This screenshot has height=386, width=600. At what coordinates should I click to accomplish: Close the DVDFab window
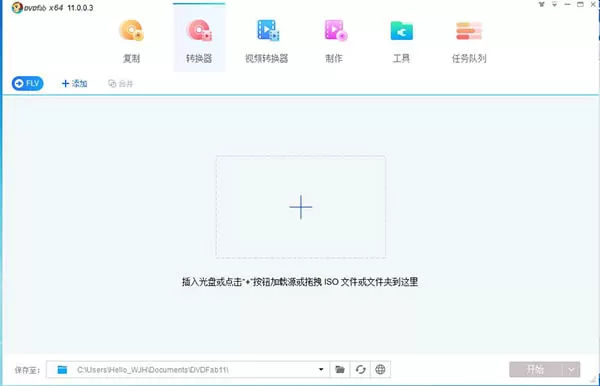click(x=593, y=5)
